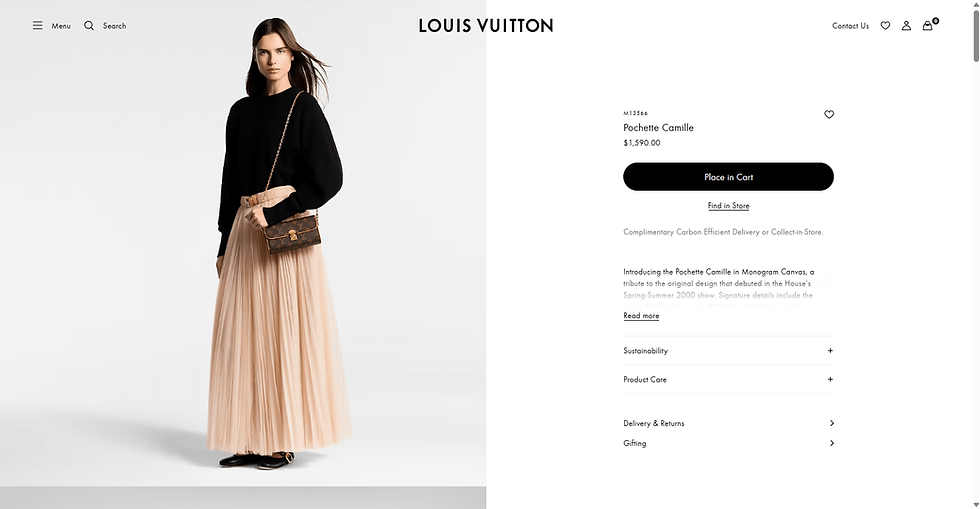Image resolution: width=980 pixels, height=509 pixels.
Task: Click the vertical page scrollbar thumb
Action: (976, 34)
